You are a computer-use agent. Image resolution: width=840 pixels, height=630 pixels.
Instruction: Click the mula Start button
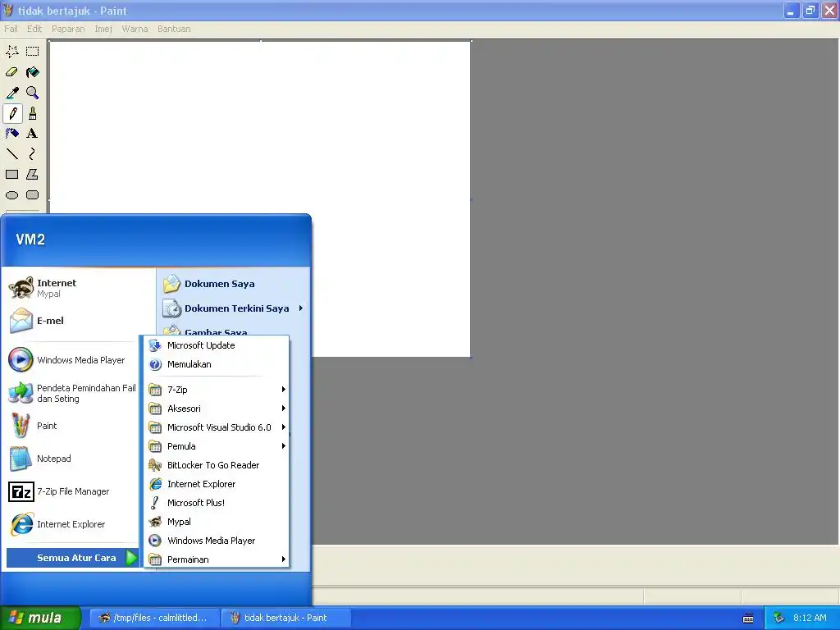click(x=40, y=618)
